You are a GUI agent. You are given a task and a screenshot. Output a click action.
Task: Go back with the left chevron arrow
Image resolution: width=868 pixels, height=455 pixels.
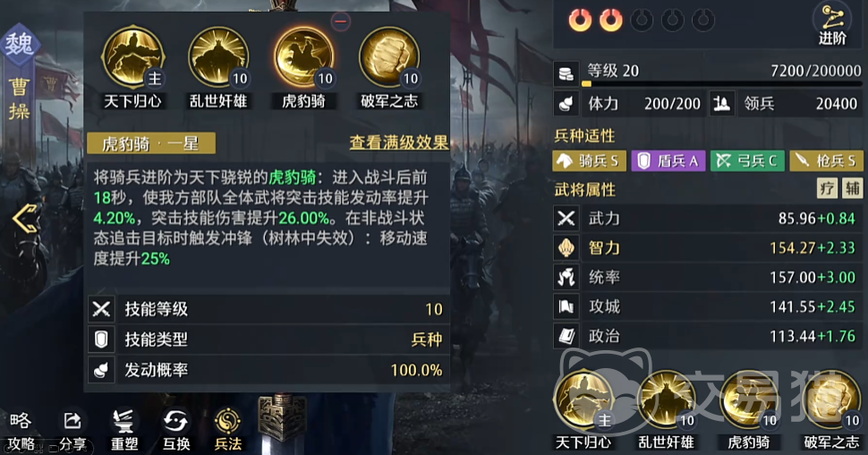pyautogui.click(x=25, y=219)
